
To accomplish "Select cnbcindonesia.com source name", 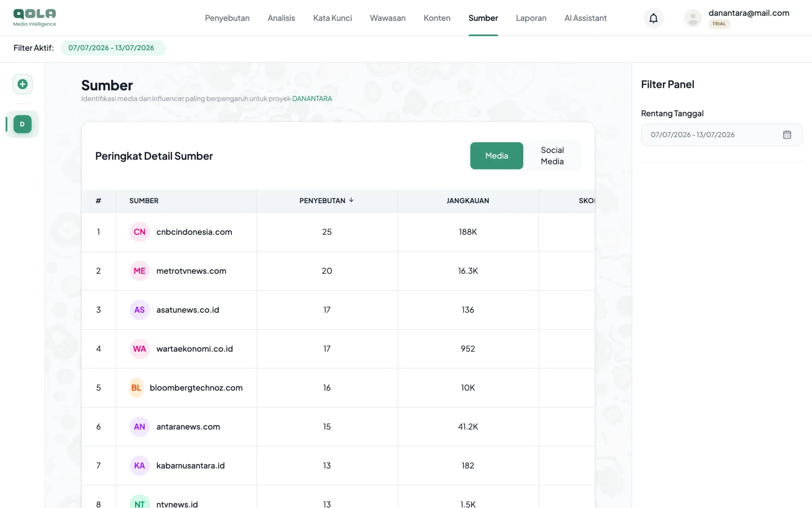I will pyautogui.click(x=194, y=232).
